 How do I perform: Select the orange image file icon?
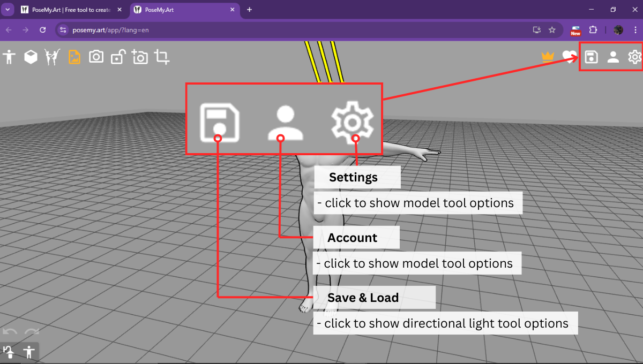click(74, 57)
